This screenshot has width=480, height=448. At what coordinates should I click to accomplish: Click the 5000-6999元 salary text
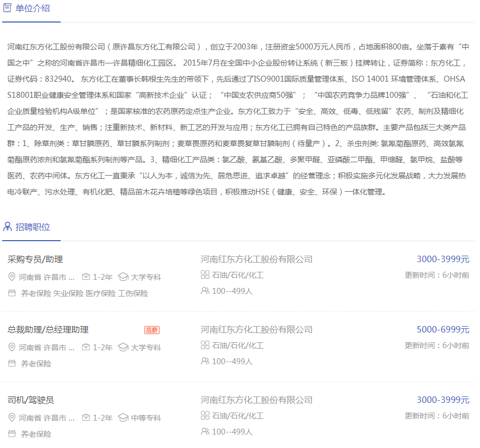(443, 329)
